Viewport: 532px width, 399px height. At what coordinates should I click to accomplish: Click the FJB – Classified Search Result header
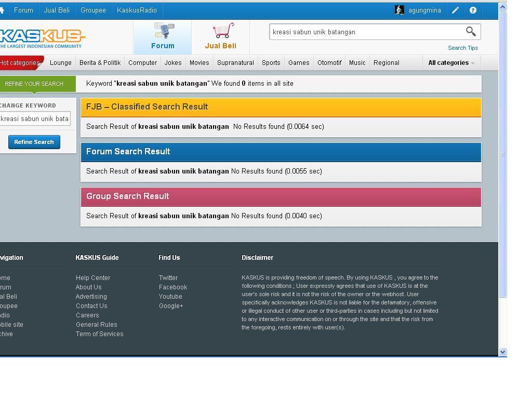pyautogui.click(x=281, y=107)
